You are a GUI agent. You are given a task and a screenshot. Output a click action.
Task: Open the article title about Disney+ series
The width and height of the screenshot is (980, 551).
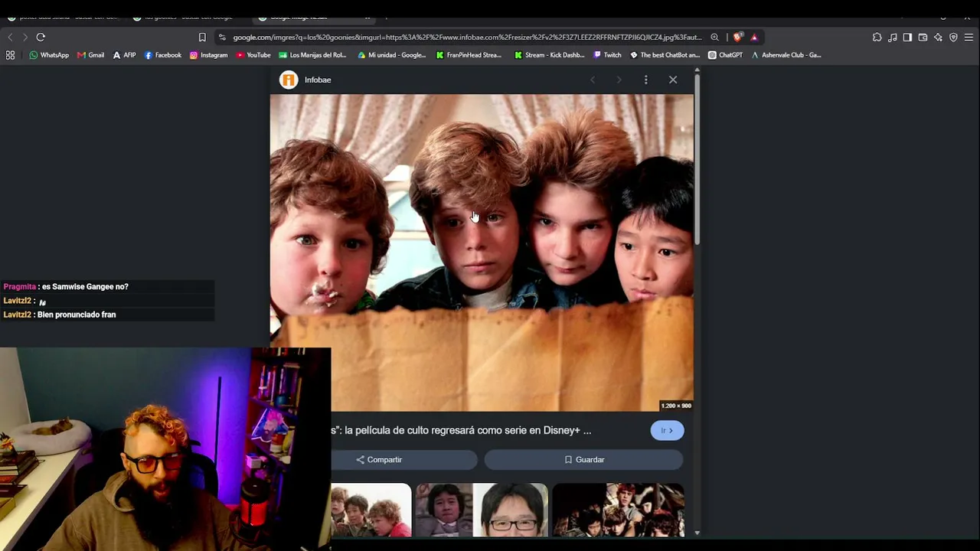coord(462,430)
